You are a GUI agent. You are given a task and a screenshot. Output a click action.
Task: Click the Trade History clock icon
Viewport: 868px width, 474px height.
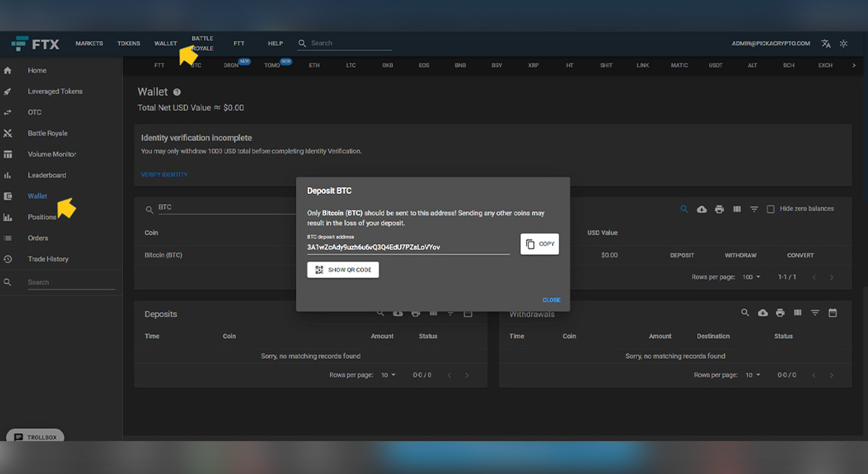pyautogui.click(x=8, y=259)
